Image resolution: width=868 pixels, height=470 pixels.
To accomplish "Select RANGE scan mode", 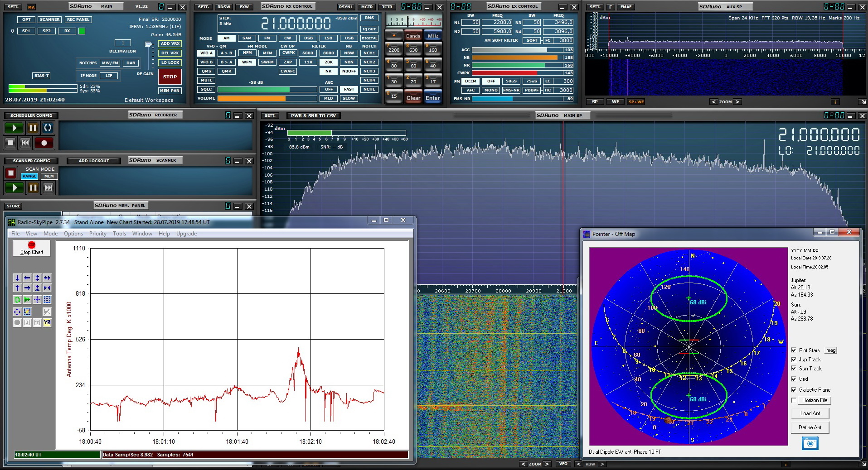I will pyautogui.click(x=29, y=176).
